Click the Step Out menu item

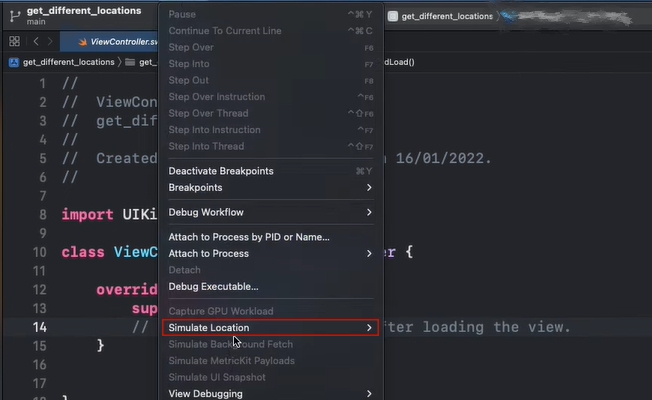[270, 80]
